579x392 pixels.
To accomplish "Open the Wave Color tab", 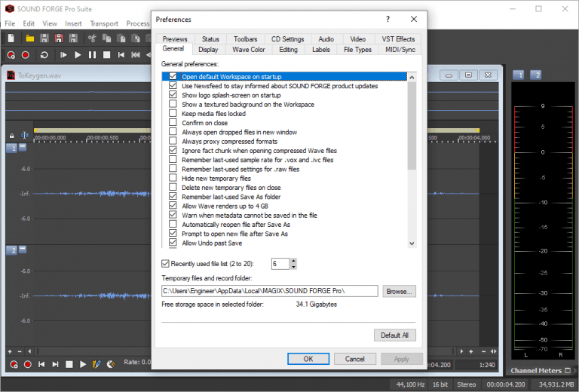I will (249, 50).
